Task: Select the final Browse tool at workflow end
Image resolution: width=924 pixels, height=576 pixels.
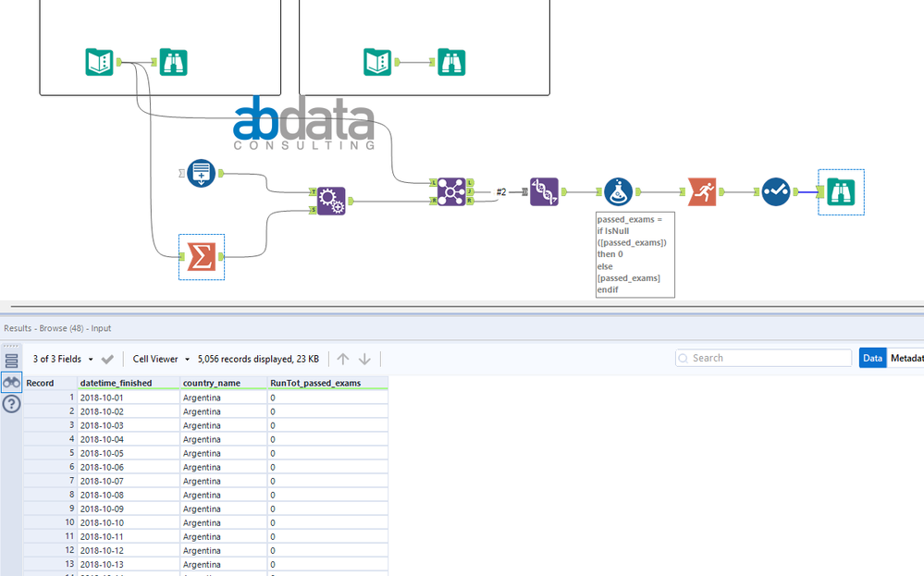Action: (841, 192)
